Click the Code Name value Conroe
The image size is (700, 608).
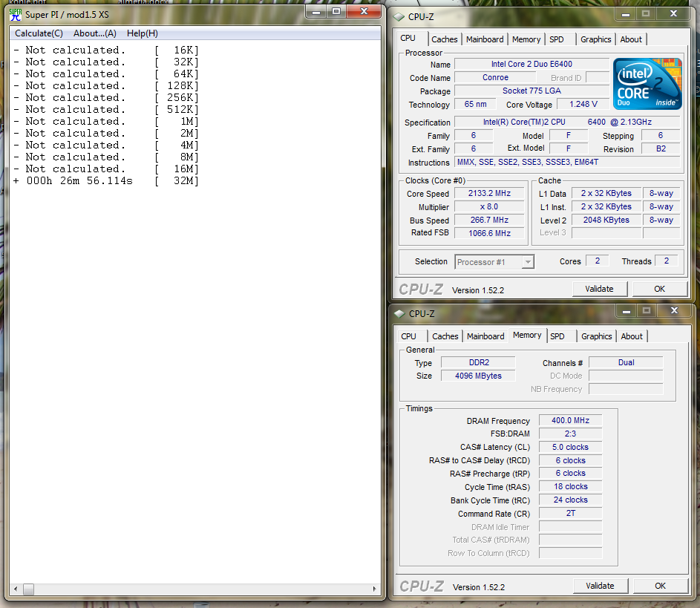coord(496,78)
